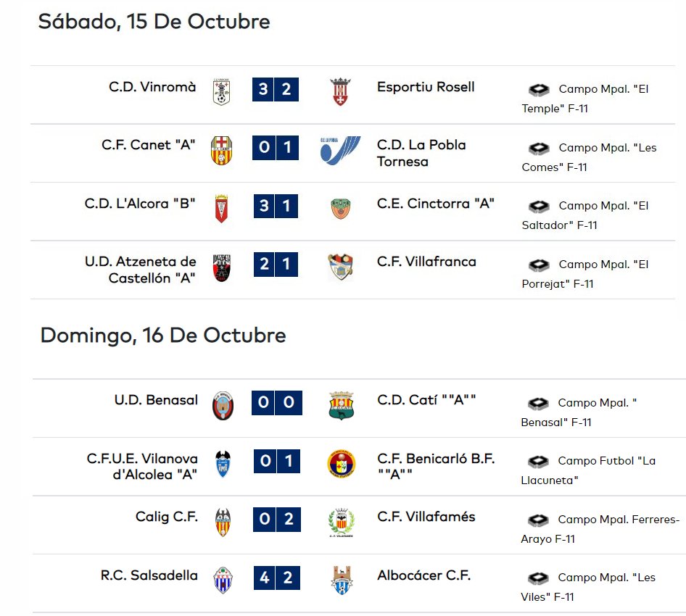
Task: Open the R.C. Salsadella team name link
Action: (x=149, y=575)
